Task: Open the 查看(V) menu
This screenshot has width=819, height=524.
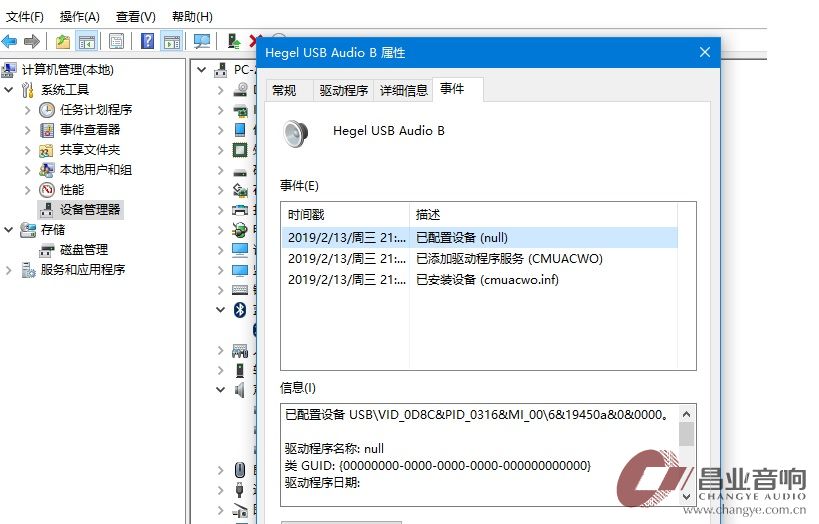Action: [136, 17]
